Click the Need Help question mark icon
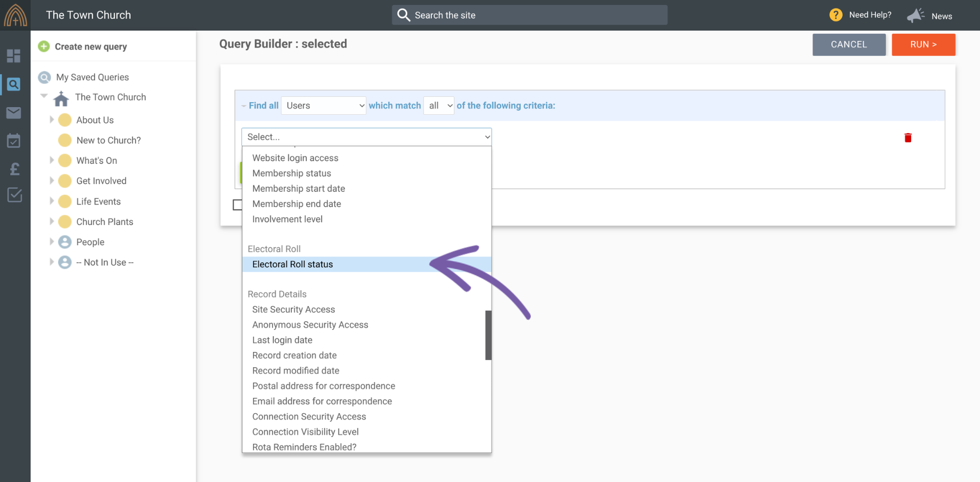The height and width of the screenshot is (482, 980). [836, 15]
